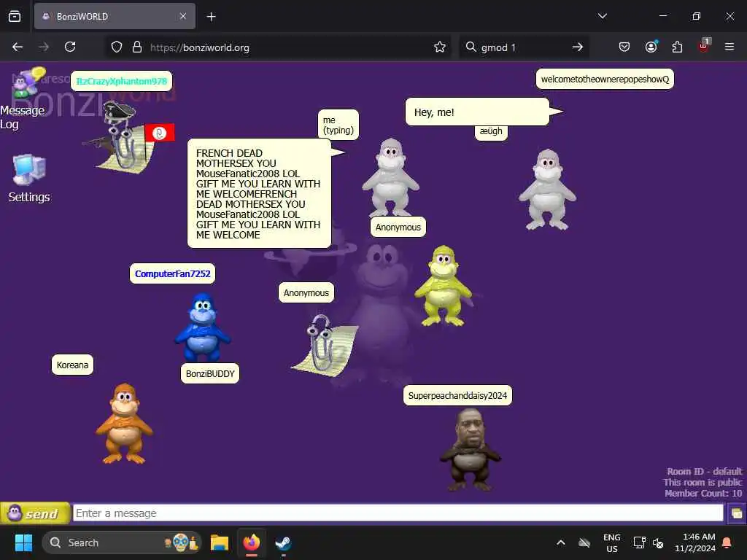Select ItzCrazyXphantom978's Clippy with flag
Screen dimensions: 747x560
[x=127, y=137]
